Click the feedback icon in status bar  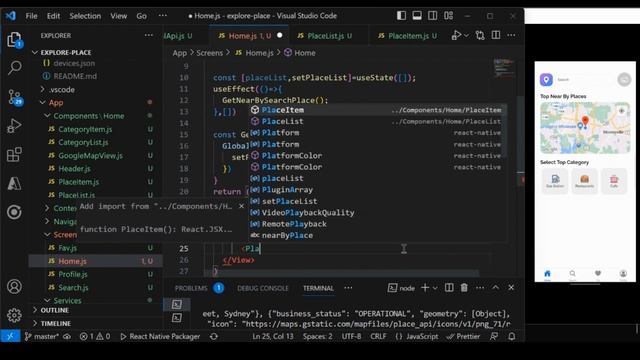coord(494,336)
